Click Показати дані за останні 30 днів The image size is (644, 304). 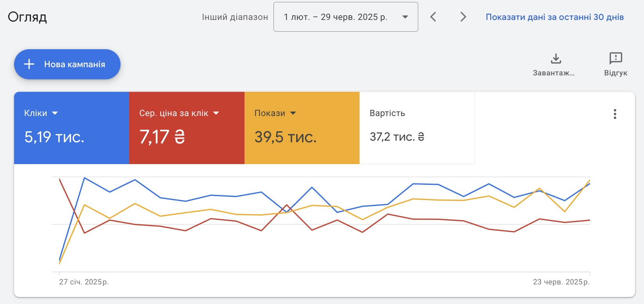click(x=554, y=17)
